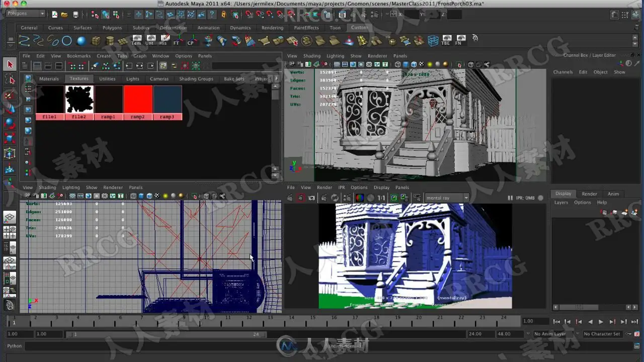The image size is (644, 362).
Task: Set Render View real size 1:1
Action: (381, 198)
